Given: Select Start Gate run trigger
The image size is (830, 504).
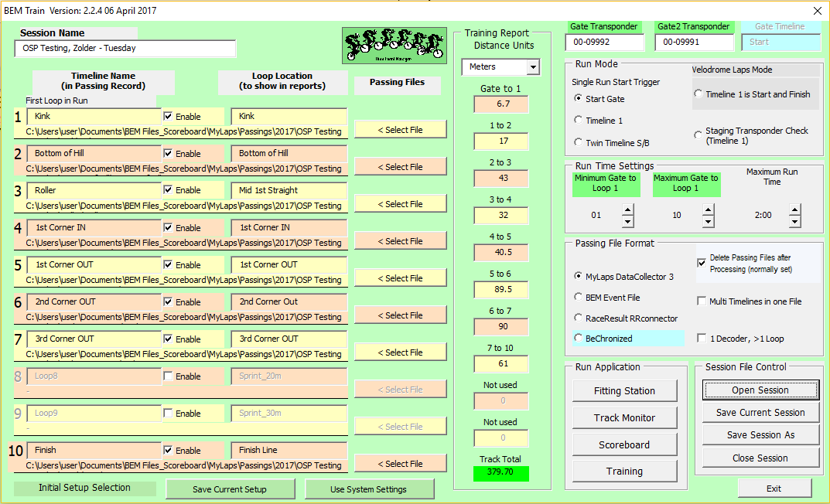Looking at the screenshot, I should 578,98.
